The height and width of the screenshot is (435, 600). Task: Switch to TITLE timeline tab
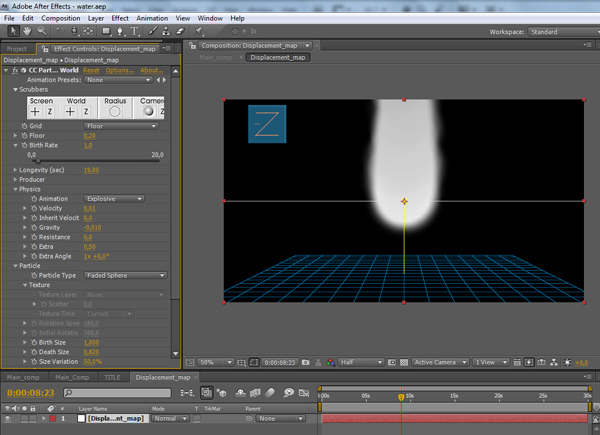tap(112, 378)
